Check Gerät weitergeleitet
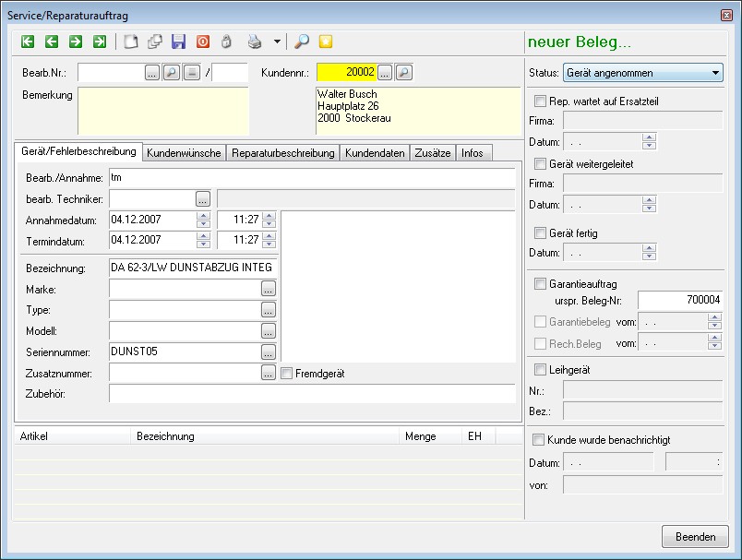Image resolution: width=742 pixels, height=560 pixels. click(x=540, y=163)
